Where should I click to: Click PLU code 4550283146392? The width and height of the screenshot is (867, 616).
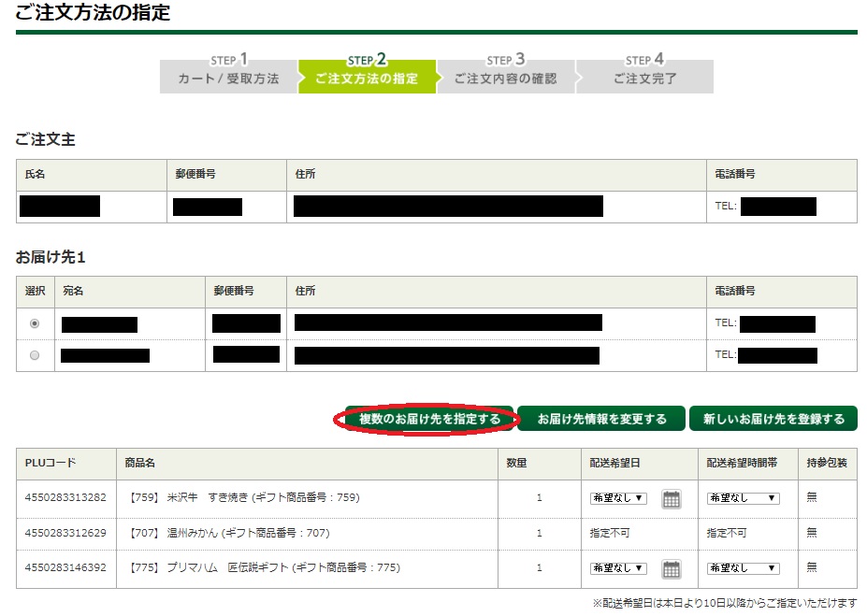pos(65,567)
